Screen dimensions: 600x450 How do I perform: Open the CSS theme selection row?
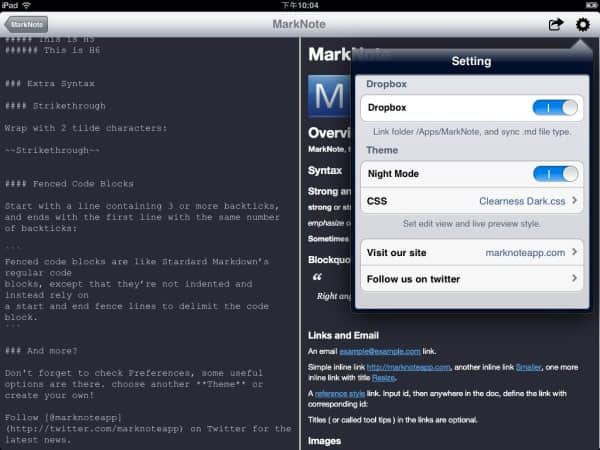tap(472, 201)
